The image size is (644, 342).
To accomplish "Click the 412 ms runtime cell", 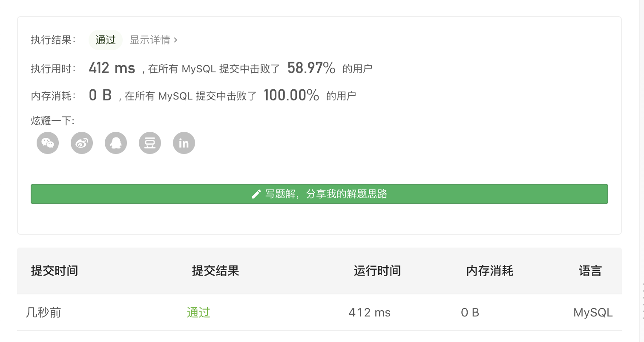I will click(x=370, y=313).
